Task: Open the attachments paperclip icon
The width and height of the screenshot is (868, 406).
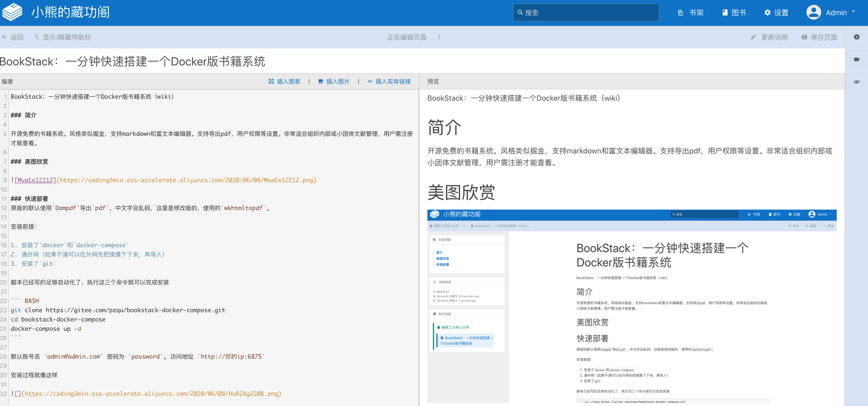Action: pos(856,82)
